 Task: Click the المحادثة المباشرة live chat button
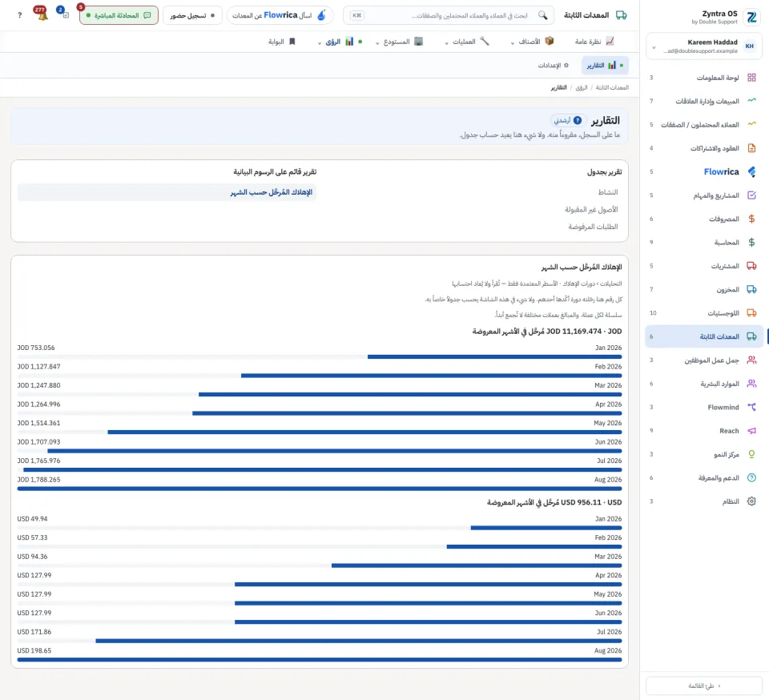[x=119, y=15]
